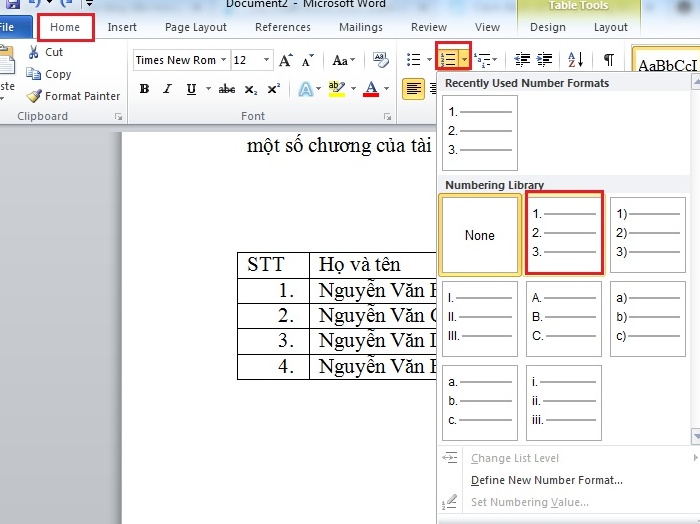
Task: Click the Copy icon
Action: tap(33, 74)
